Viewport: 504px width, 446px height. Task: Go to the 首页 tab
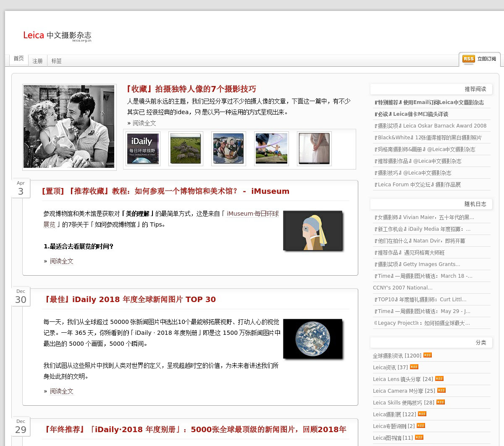tap(18, 59)
